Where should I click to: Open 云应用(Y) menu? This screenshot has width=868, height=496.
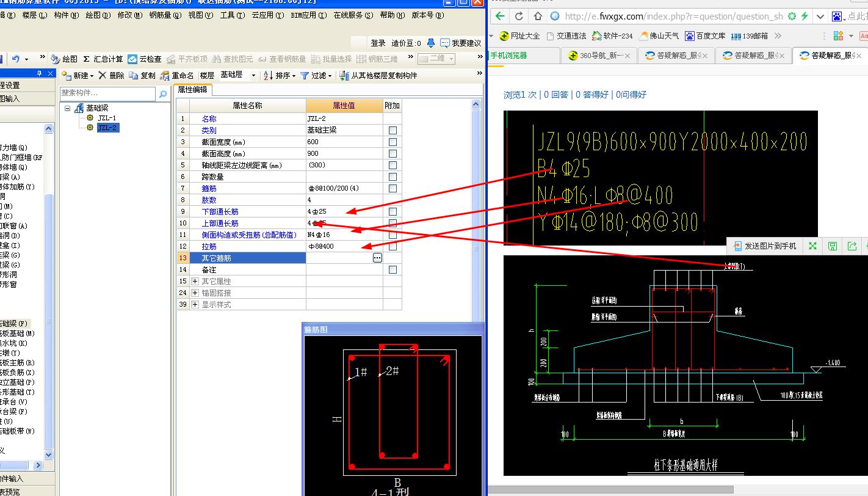click(x=267, y=15)
